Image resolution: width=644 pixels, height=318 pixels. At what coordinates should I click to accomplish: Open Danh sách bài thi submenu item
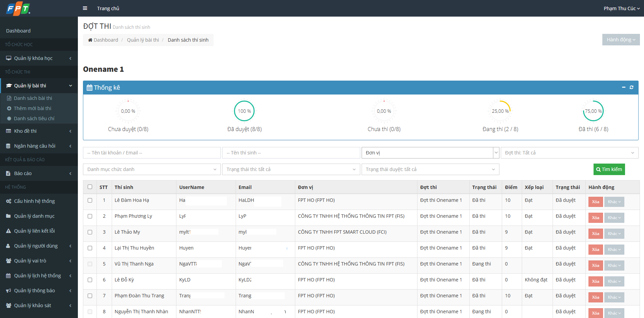[33, 98]
